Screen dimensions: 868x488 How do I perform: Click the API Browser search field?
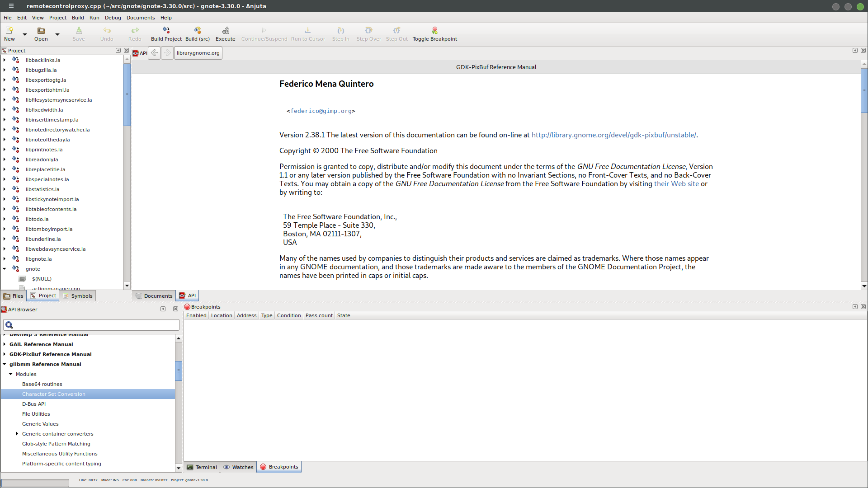pos(91,325)
